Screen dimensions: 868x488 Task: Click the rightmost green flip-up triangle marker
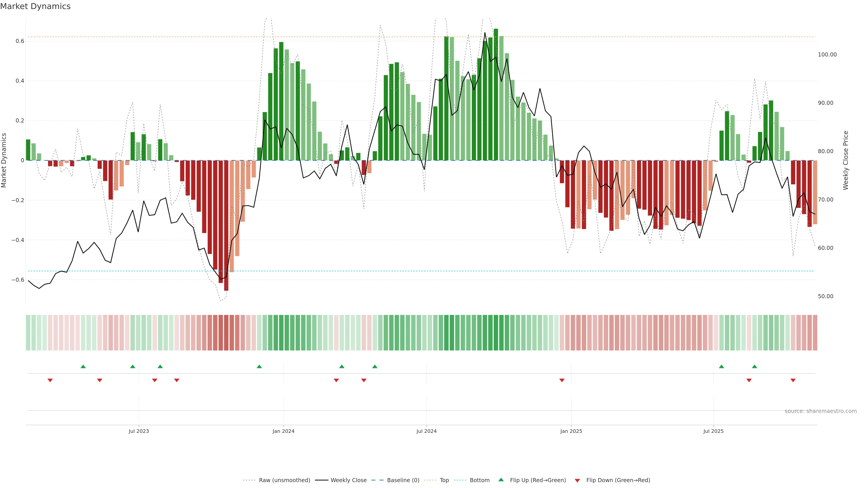pyautogui.click(x=755, y=366)
